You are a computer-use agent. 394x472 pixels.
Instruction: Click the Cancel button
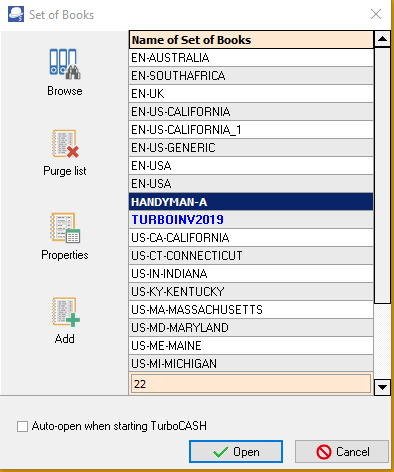tap(342, 452)
